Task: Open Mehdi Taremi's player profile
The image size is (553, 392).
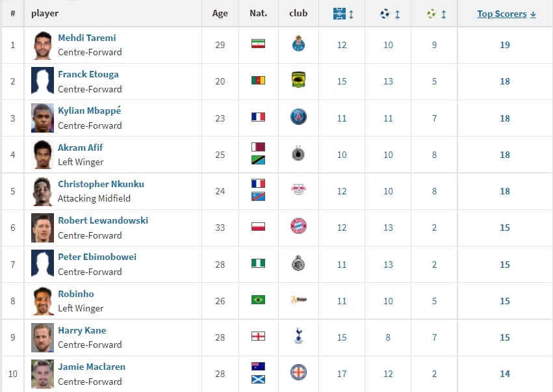Action: [86, 38]
